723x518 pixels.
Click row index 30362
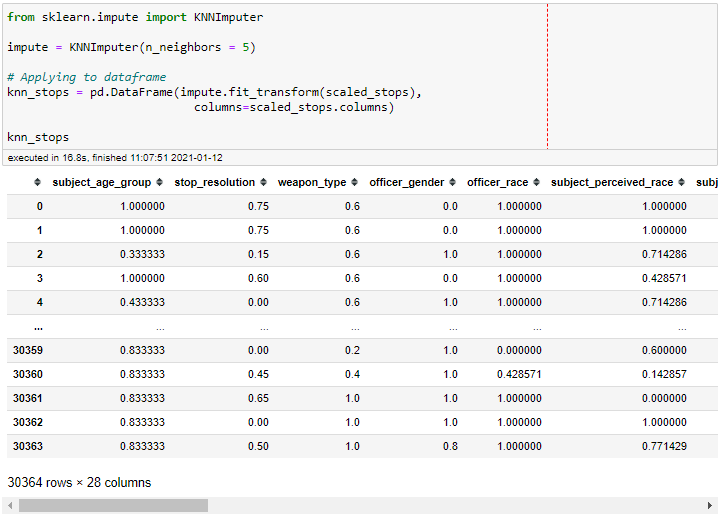point(28,422)
